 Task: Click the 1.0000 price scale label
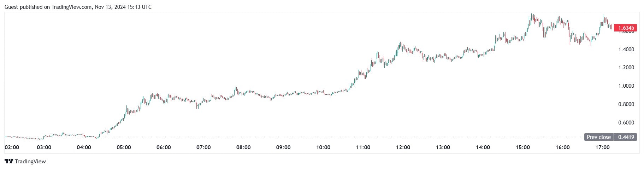click(626, 86)
